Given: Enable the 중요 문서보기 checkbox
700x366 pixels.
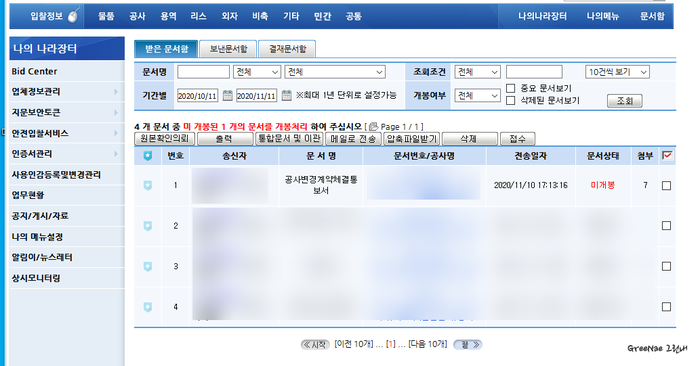Looking at the screenshot, I should click(511, 88).
